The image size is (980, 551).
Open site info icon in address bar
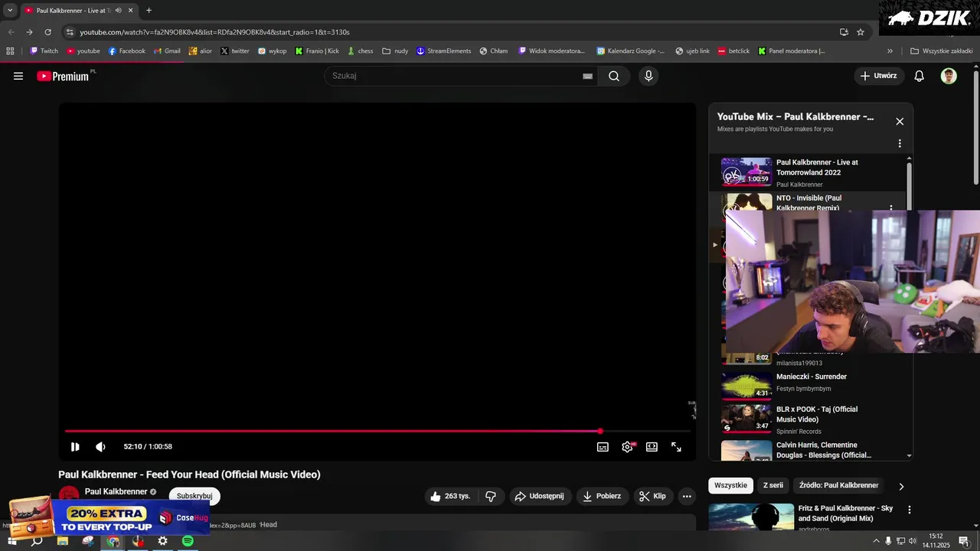point(70,32)
